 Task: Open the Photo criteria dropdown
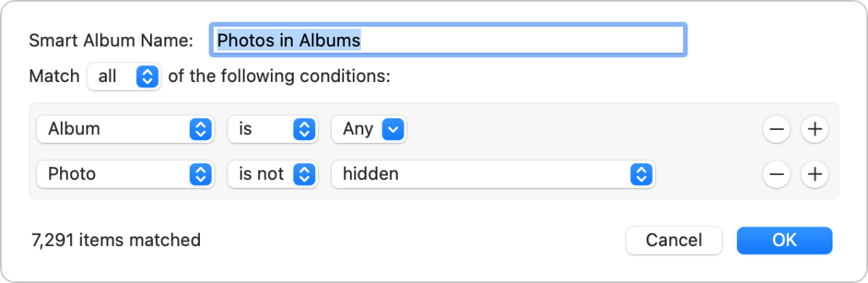[125, 174]
